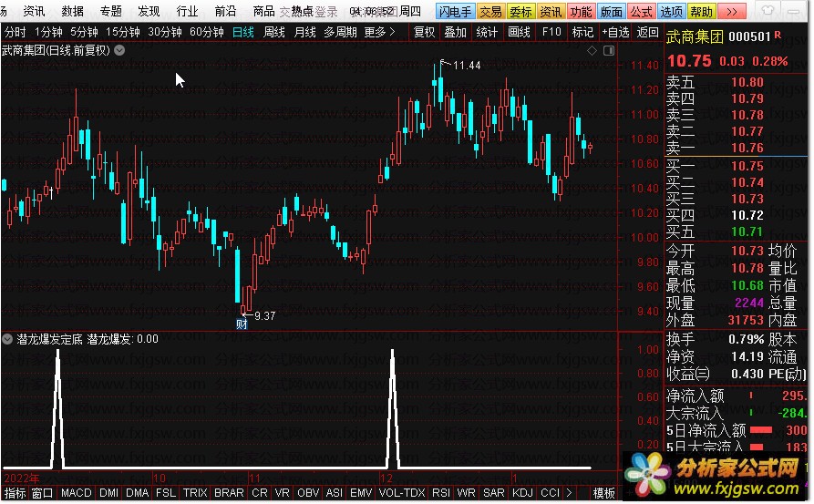Open 多周期 multi-period view

tap(341, 32)
